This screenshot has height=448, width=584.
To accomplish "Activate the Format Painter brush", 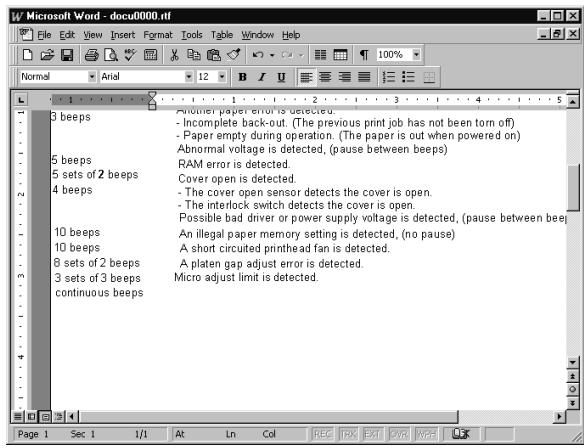I will [234, 55].
